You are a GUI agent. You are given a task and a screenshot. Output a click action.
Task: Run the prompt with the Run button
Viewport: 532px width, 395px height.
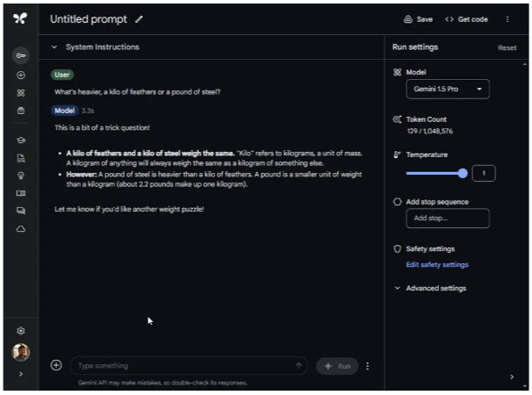coord(337,366)
